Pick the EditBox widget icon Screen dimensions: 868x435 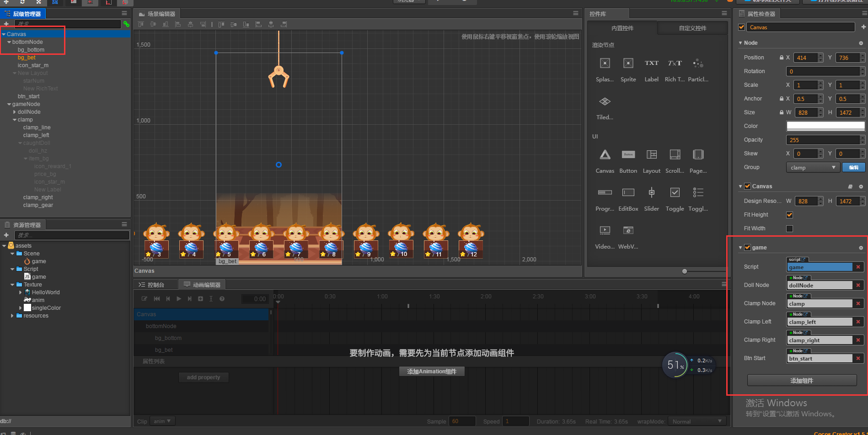(x=628, y=192)
